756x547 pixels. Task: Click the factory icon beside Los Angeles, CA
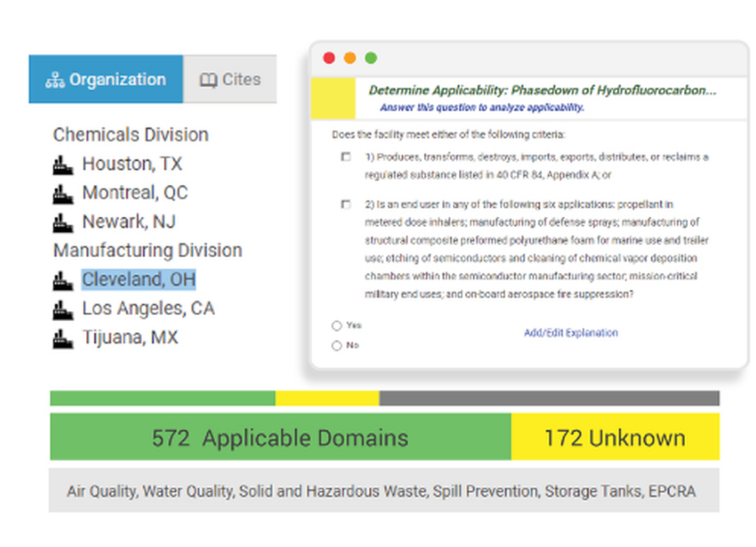(x=64, y=308)
